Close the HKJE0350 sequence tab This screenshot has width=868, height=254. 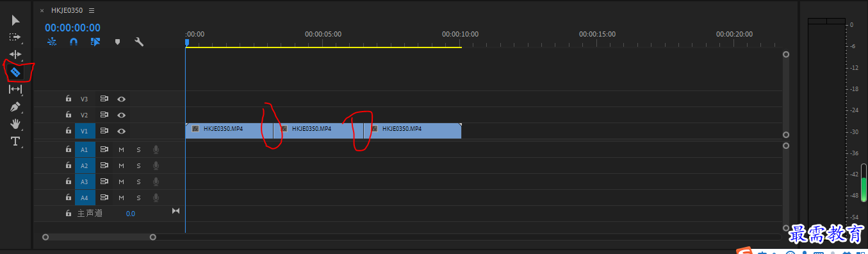tap(42, 11)
